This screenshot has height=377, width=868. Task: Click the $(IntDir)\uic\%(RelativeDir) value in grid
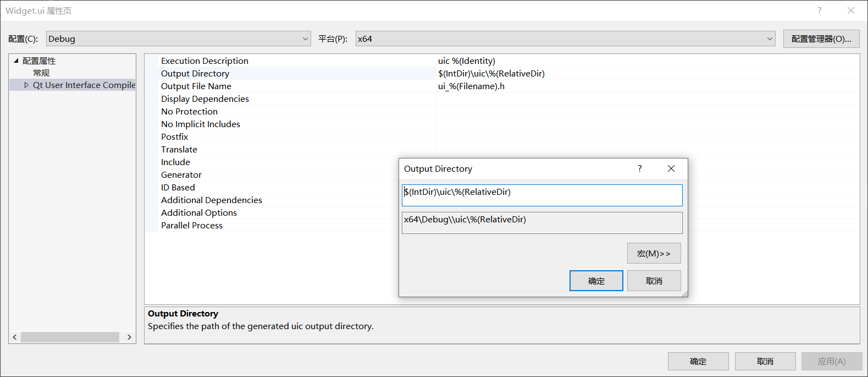click(x=491, y=73)
